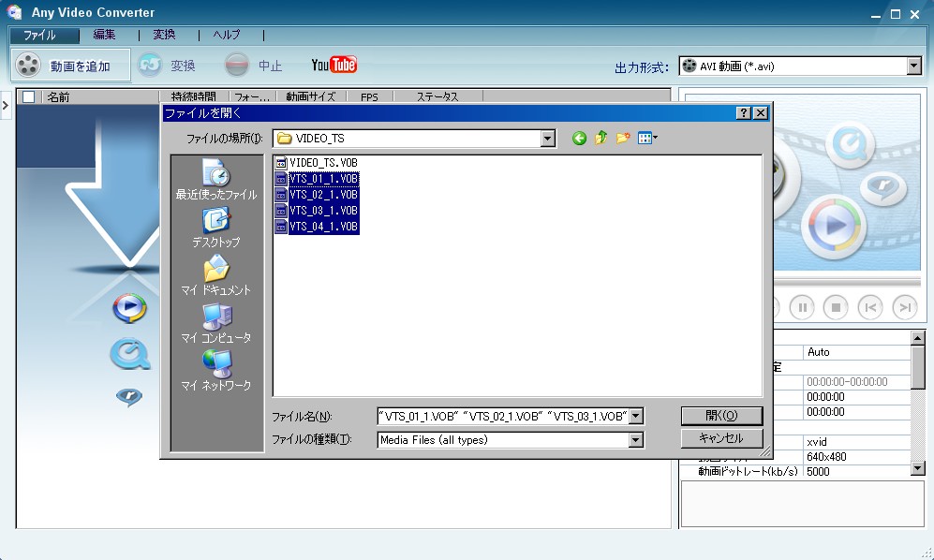Viewport: 934px width, 560px height.
Task: Click the 開く(O) button
Action: point(721,416)
